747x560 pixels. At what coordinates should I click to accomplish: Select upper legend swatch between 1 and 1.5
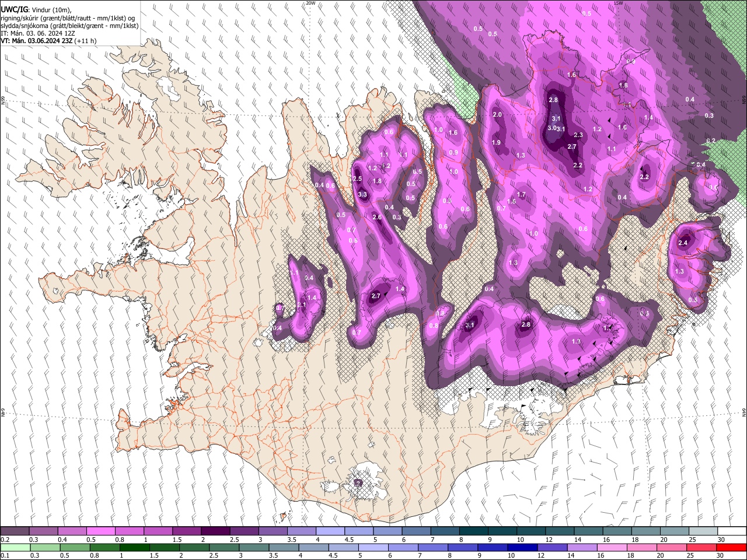coord(158,531)
